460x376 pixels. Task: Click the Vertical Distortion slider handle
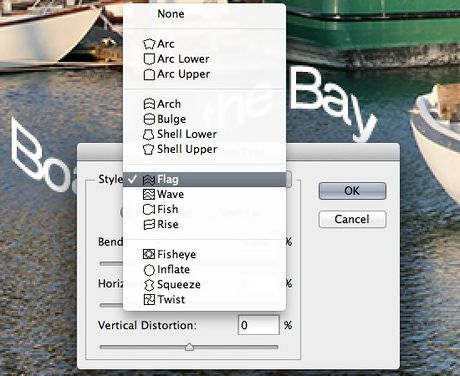click(x=189, y=347)
